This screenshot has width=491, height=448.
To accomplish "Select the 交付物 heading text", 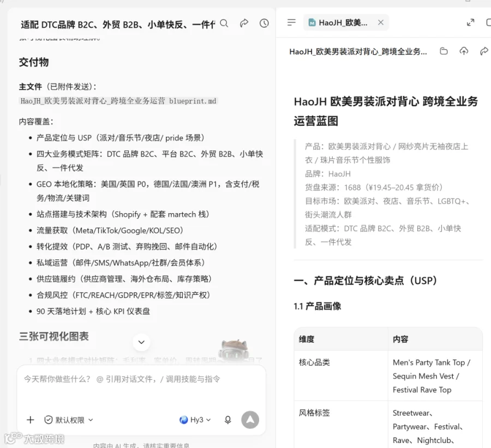I will coord(34,62).
